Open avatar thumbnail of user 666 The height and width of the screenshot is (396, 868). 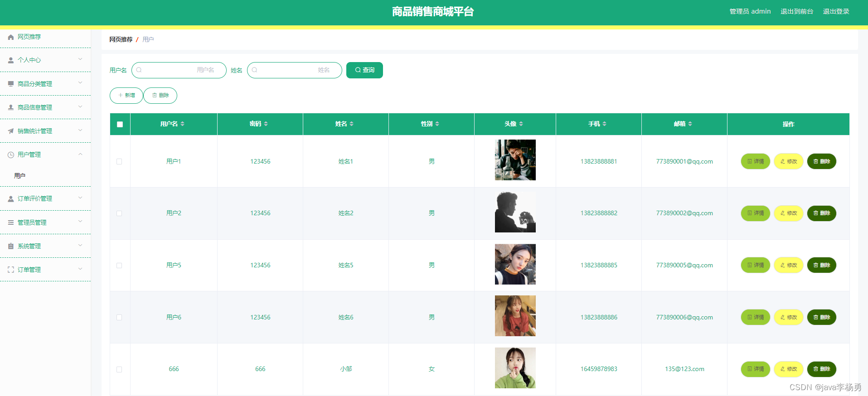click(x=515, y=368)
